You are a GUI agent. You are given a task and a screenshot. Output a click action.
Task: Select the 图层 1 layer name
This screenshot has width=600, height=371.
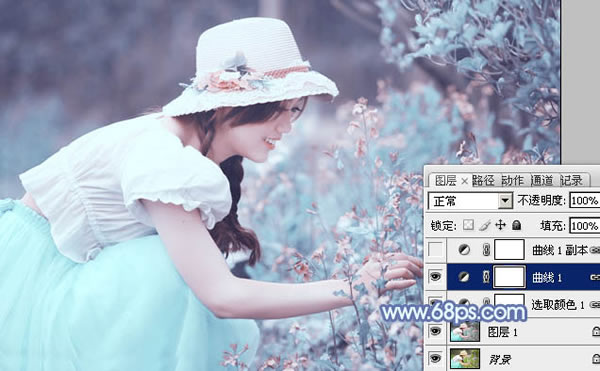[503, 332]
